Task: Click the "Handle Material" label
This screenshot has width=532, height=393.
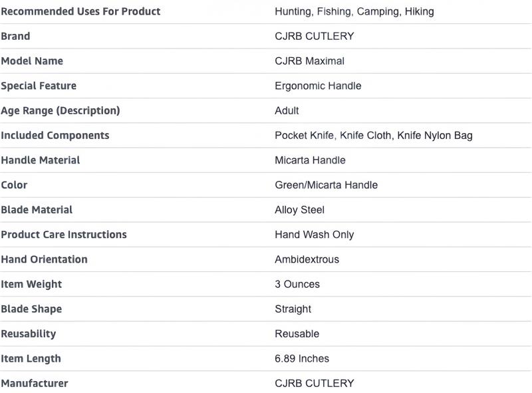Action: point(40,160)
